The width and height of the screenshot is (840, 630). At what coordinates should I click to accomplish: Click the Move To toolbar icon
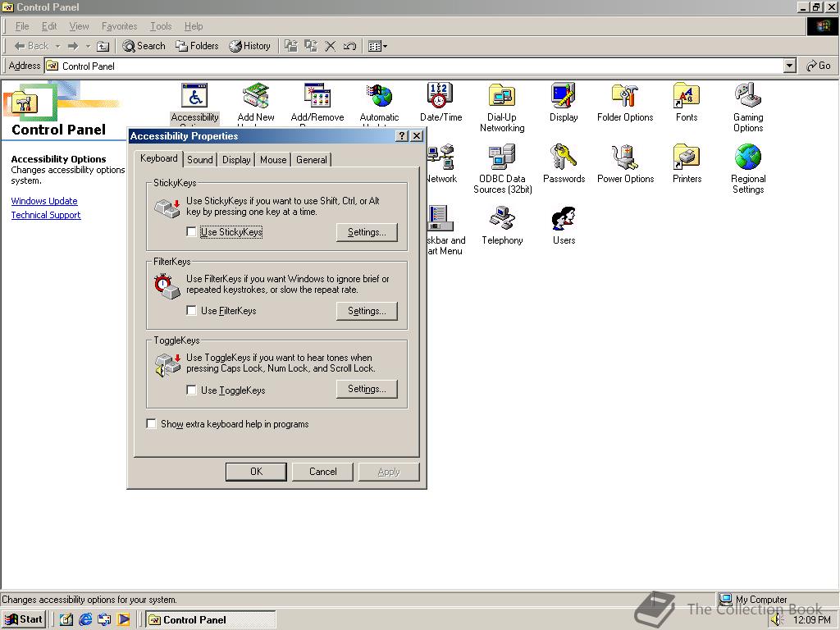[x=291, y=46]
